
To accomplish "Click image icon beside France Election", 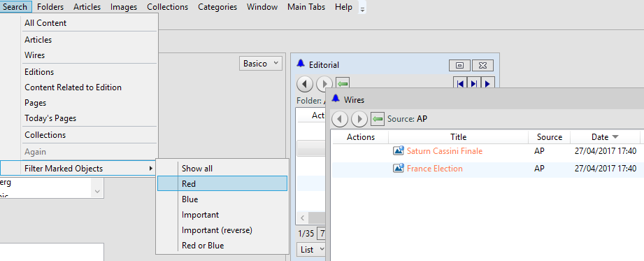I will [399, 168].
